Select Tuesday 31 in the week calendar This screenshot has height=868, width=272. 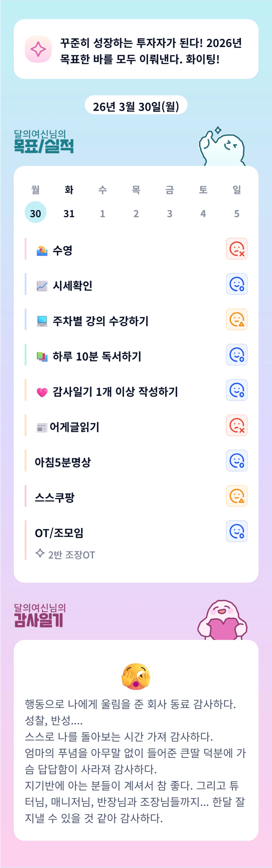pyautogui.click(x=69, y=213)
